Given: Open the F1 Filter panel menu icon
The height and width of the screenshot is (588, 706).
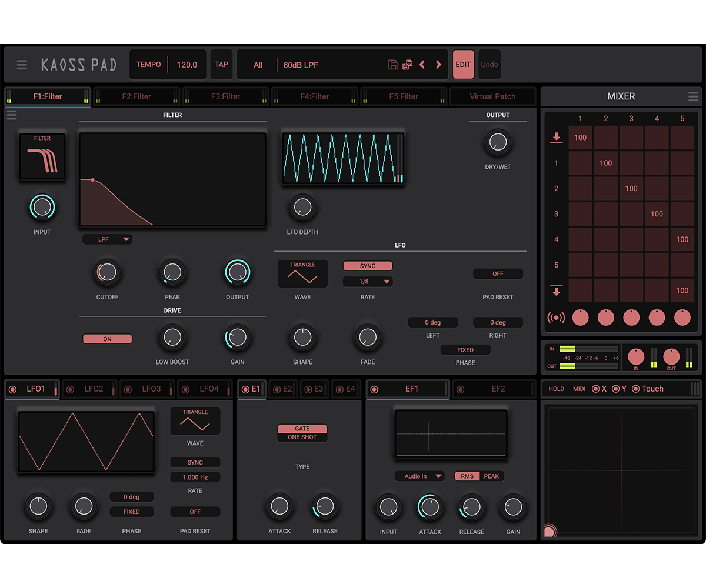Looking at the screenshot, I should [12, 115].
